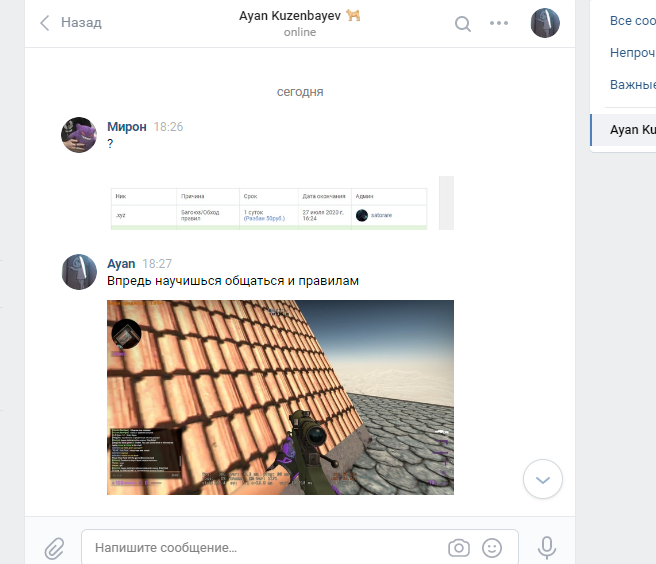Click the microphone voice message icon
The image size is (656, 564).
pyautogui.click(x=546, y=547)
